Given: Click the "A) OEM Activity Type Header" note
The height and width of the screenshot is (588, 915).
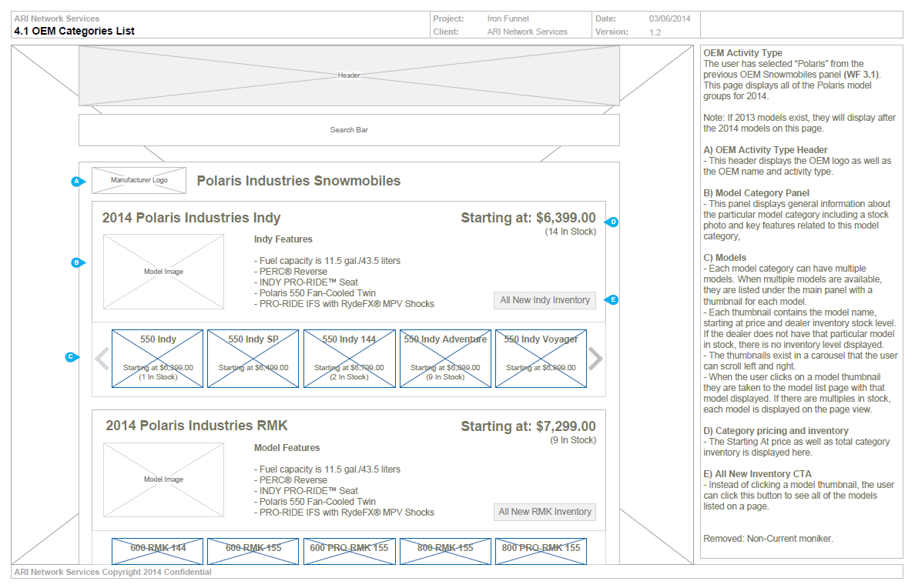Looking at the screenshot, I should click(x=766, y=150).
